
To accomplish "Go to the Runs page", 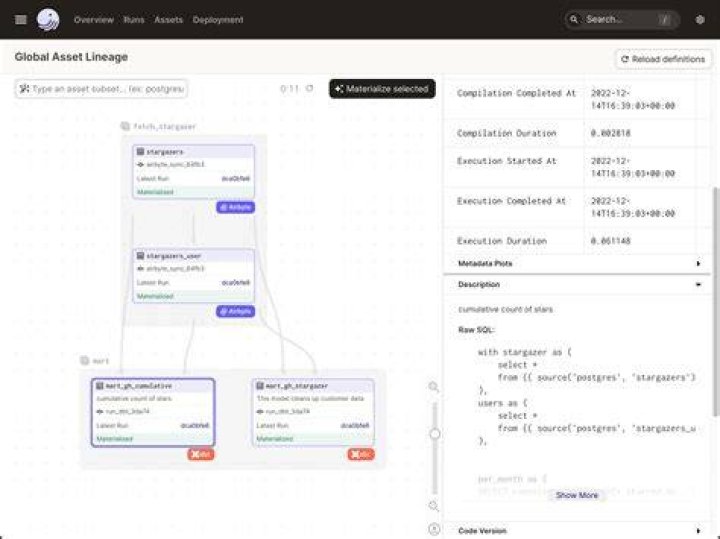I will pos(134,20).
